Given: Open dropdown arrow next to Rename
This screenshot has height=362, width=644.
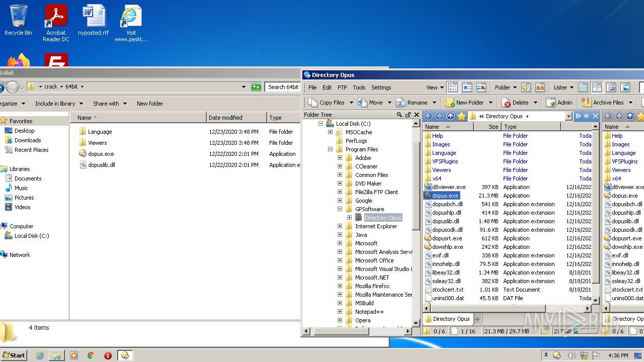Looking at the screenshot, I should tap(434, 103).
